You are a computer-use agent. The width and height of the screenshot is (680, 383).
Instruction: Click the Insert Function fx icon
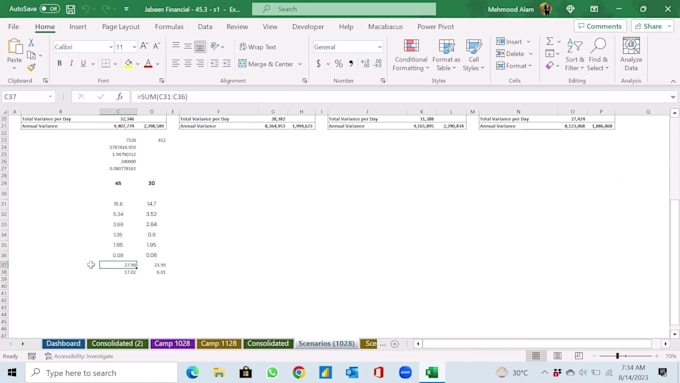[x=119, y=97]
